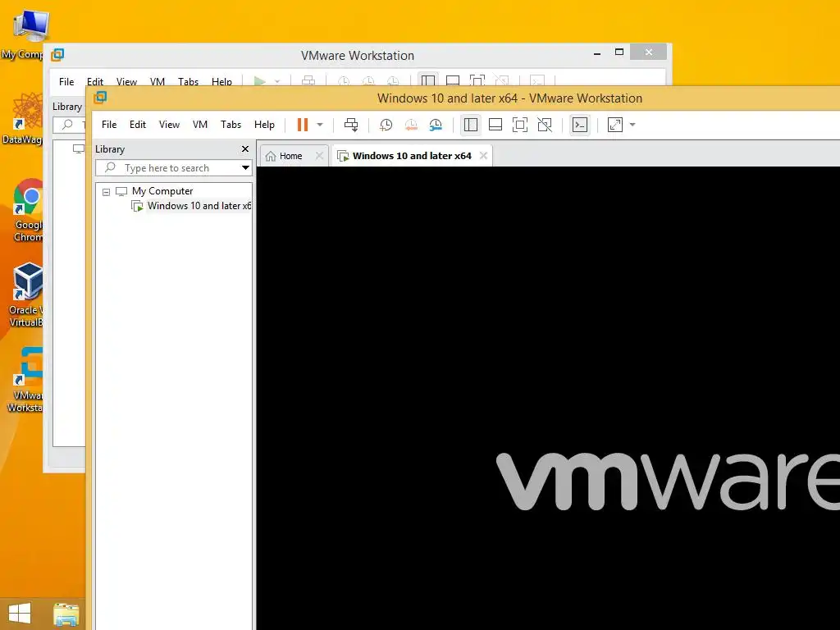Viewport: 840px width, 630px height.
Task: Open the library search filter dropdown
Action: pyautogui.click(x=245, y=168)
